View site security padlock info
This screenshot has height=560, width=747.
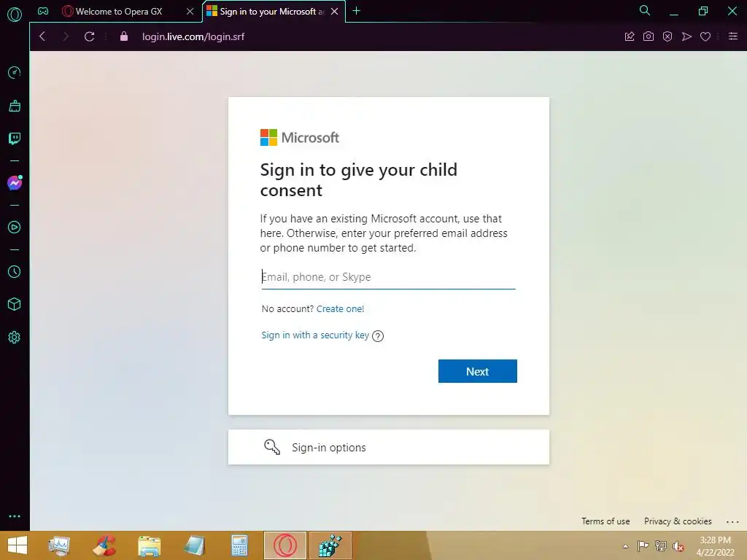(124, 36)
